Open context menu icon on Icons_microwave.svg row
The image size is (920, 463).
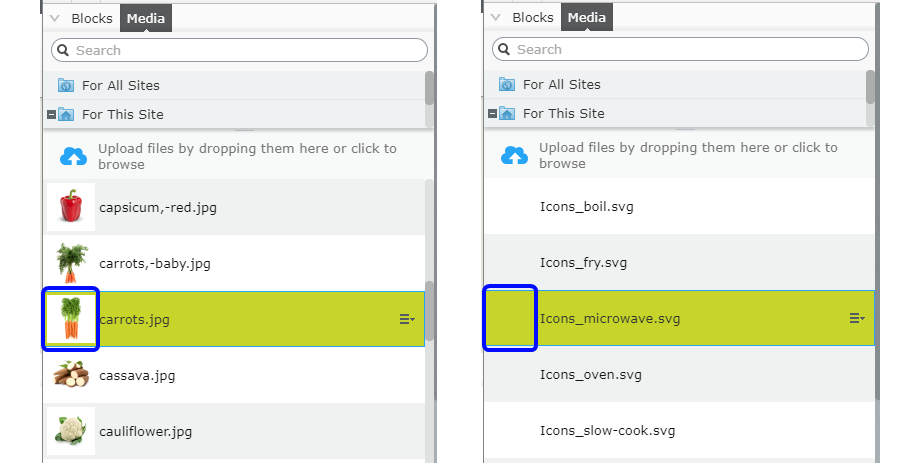point(857,318)
